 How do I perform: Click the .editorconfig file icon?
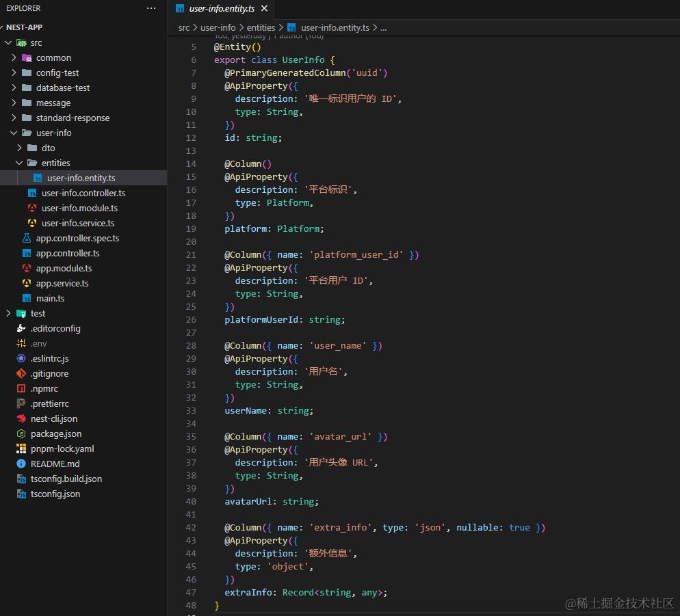(x=21, y=328)
